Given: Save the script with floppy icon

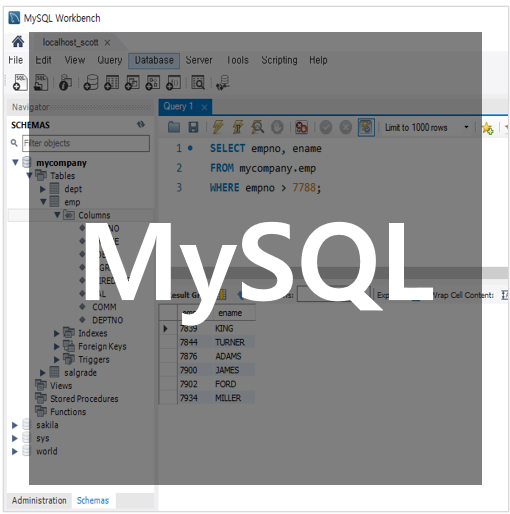Looking at the screenshot, I should 193,127.
